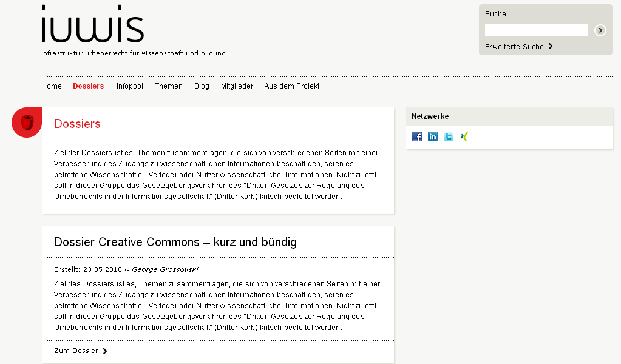Open the Aus dem Projekt menu item
Viewport: 621px width, 364px height.
click(292, 86)
